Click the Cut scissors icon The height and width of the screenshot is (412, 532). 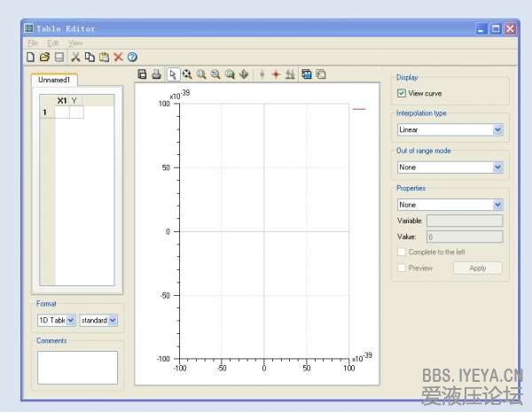[x=75, y=57]
